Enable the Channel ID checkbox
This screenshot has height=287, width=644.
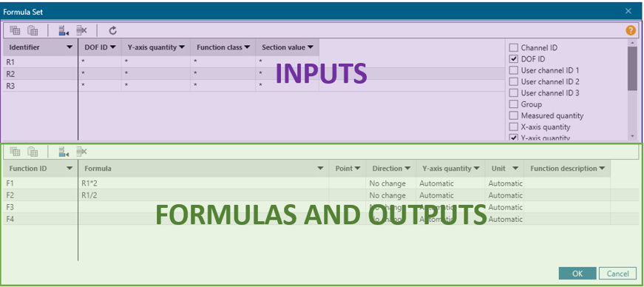tap(513, 47)
